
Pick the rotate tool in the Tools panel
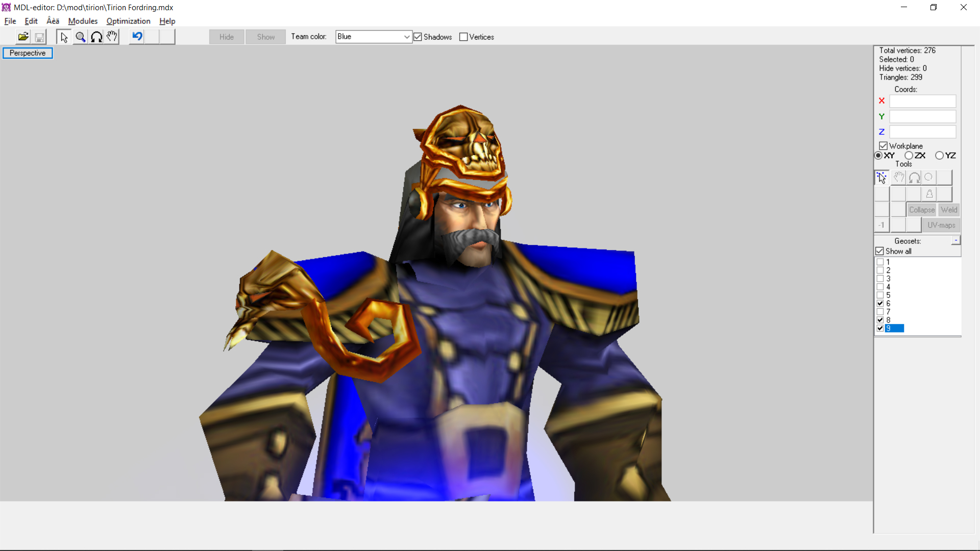coord(914,178)
